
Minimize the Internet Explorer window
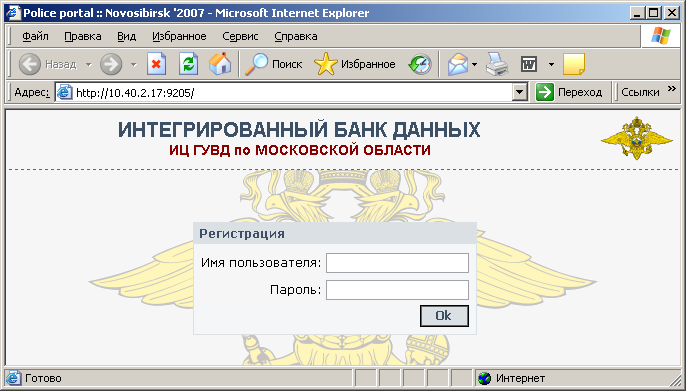click(x=637, y=13)
